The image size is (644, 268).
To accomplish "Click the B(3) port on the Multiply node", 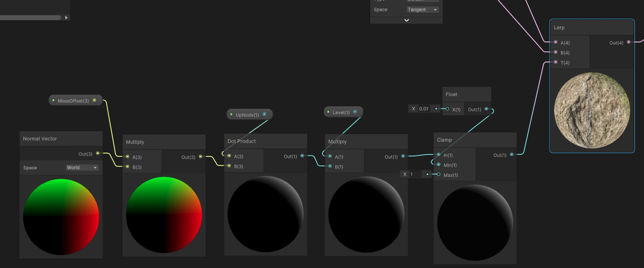I will point(127,167).
